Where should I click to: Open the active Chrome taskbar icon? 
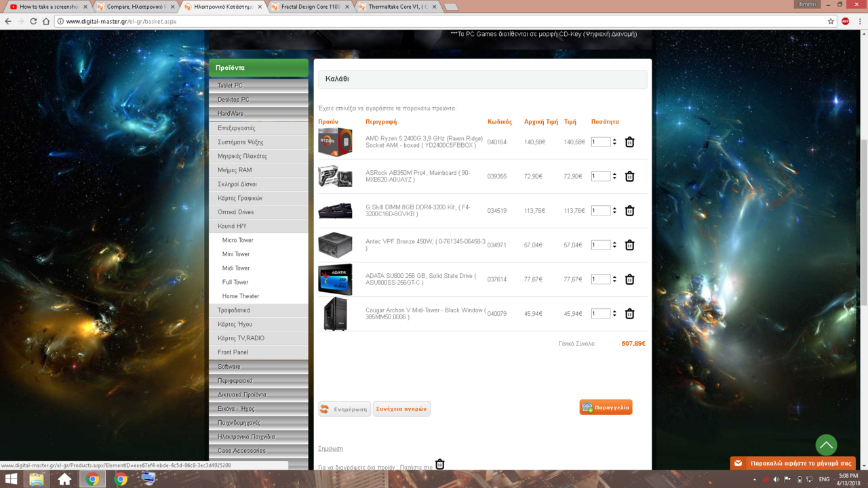click(93, 479)
